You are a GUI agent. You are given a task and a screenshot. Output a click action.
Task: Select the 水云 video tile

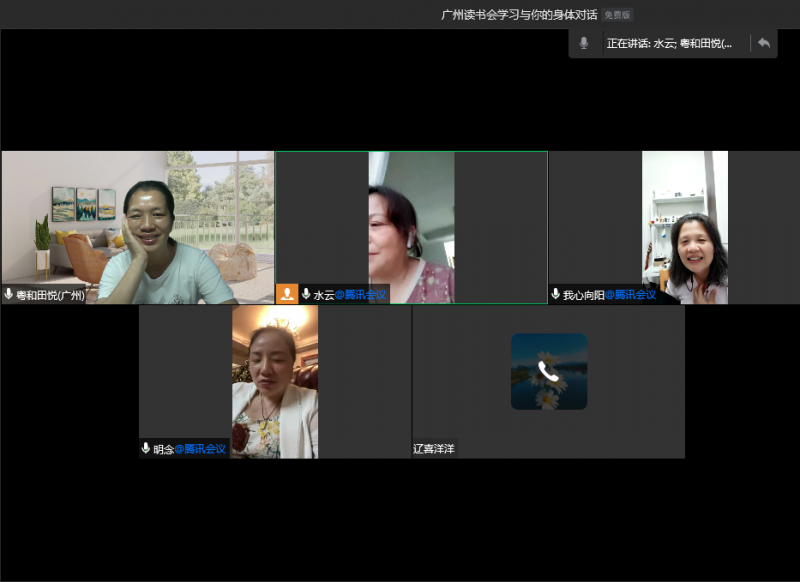tap(411, 220)
